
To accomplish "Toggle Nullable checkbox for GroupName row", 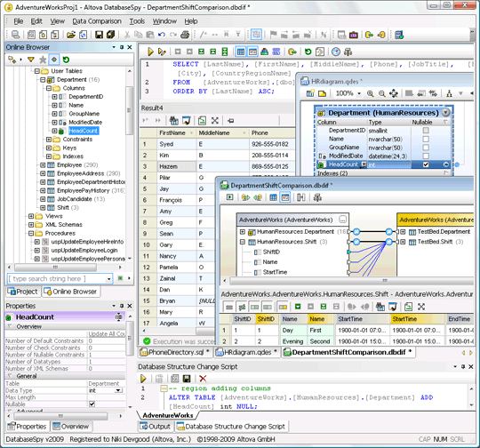I will click(x=426, y=148).
